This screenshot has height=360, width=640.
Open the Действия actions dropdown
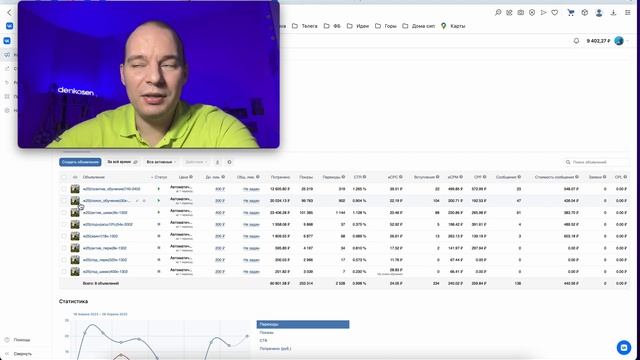[x=196, y=162]
